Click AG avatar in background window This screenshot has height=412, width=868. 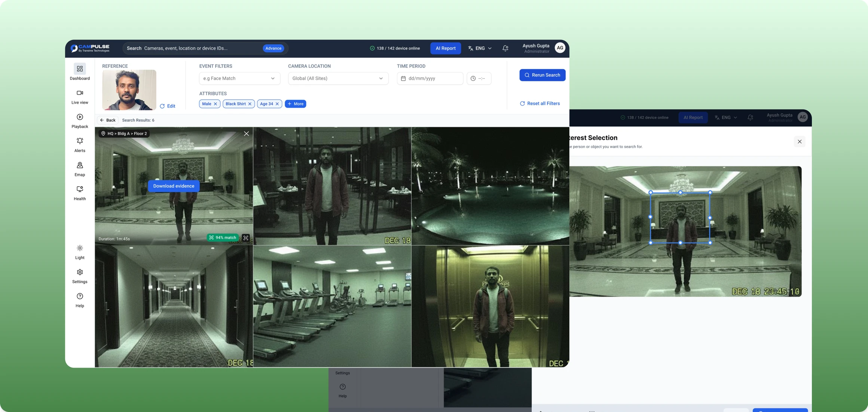tap(803, 117)
